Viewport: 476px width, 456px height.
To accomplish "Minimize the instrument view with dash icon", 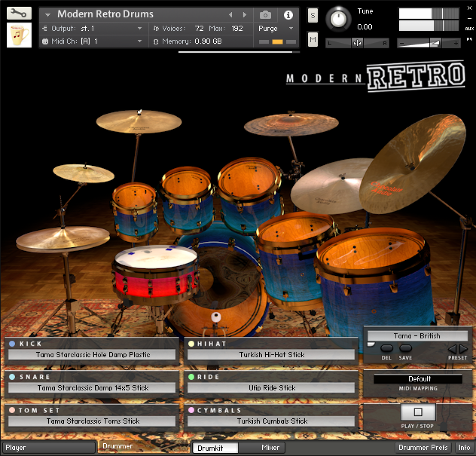I will coord(469,18).
